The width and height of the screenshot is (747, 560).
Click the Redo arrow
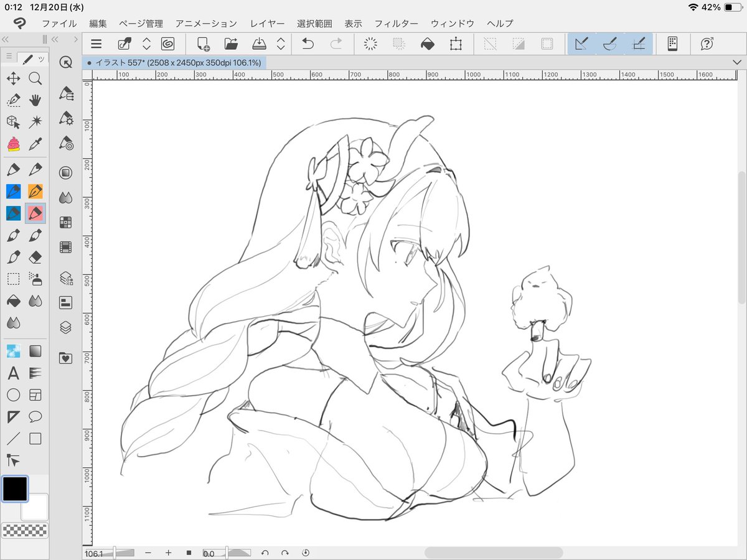(x=336, y=44)
